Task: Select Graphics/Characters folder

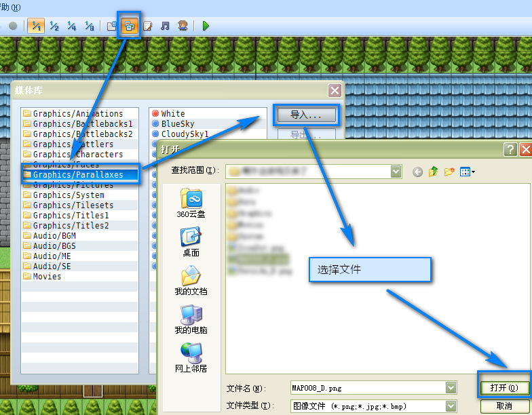Action: tap(80, 155)
